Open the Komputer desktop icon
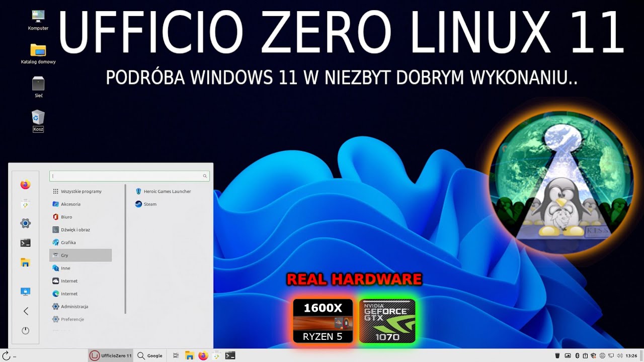The image size is (644, 362). (x=38, y=20)
